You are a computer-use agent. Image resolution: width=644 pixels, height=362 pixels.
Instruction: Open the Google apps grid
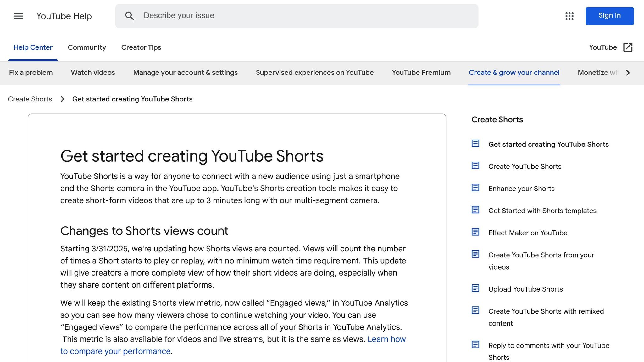(569, 16)
